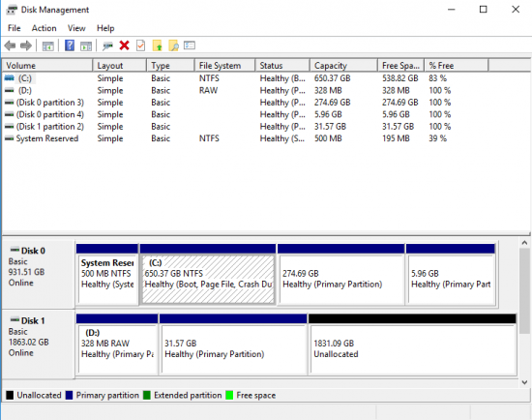This screenshot has width=532, height=420.
Task: Click the red X delete icon
Action: (x=124, y=45)
